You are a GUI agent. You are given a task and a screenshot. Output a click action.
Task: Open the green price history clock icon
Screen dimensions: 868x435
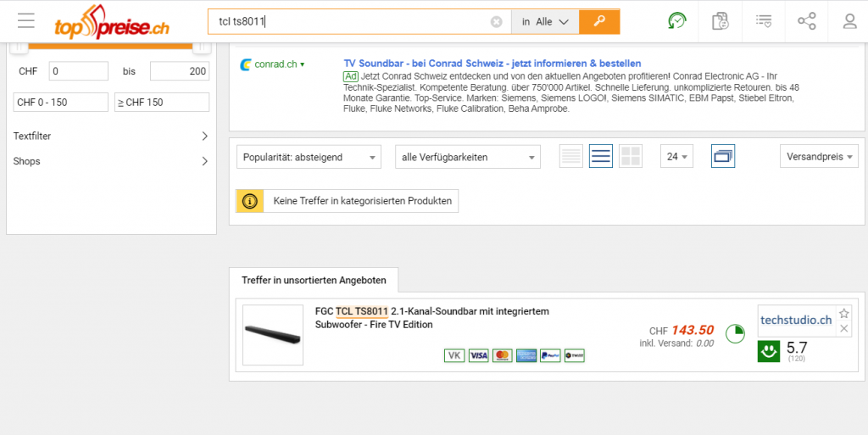676,21
